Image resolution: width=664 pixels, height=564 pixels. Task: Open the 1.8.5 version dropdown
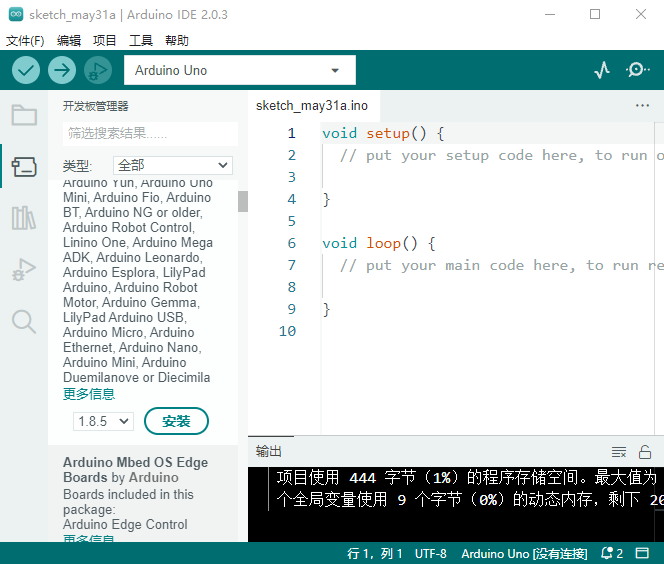103,421
